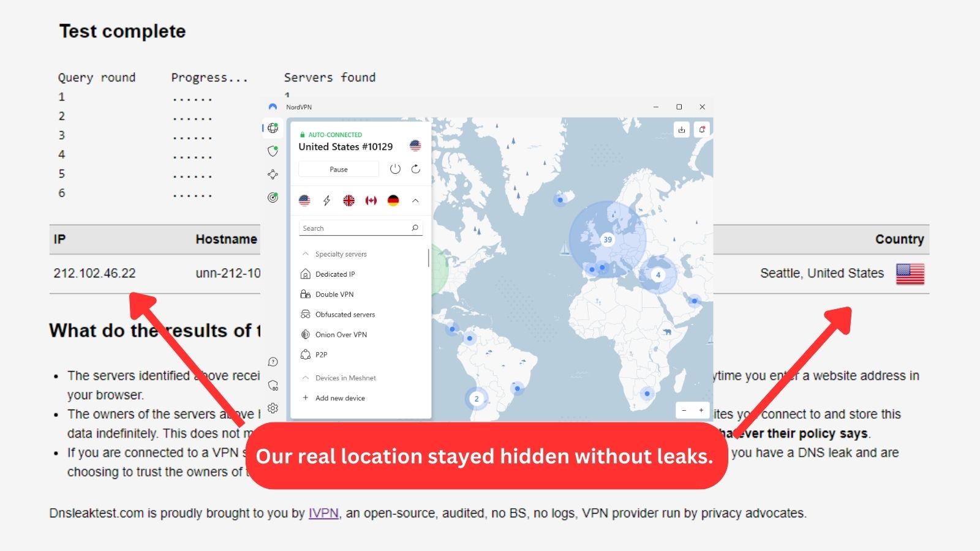The width and height of the screenshot is (980, 551).
Task: Click the download icon on the map
Action: click(x=682, y=130)
